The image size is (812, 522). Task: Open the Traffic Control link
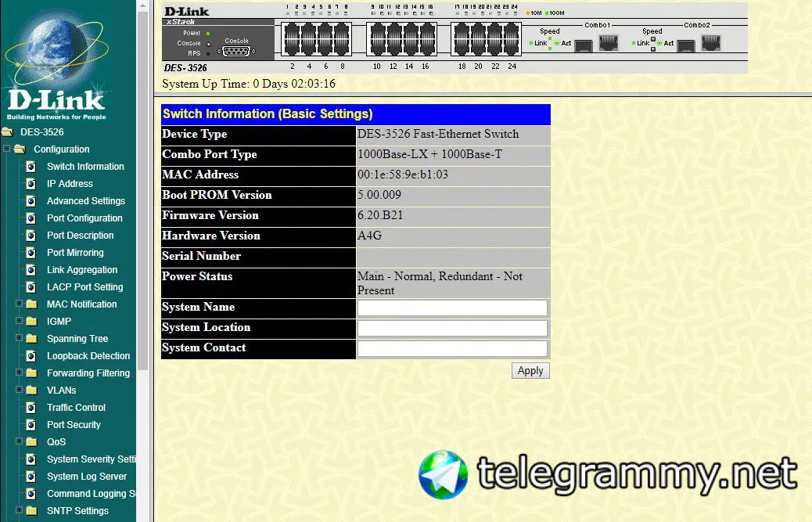76,408
